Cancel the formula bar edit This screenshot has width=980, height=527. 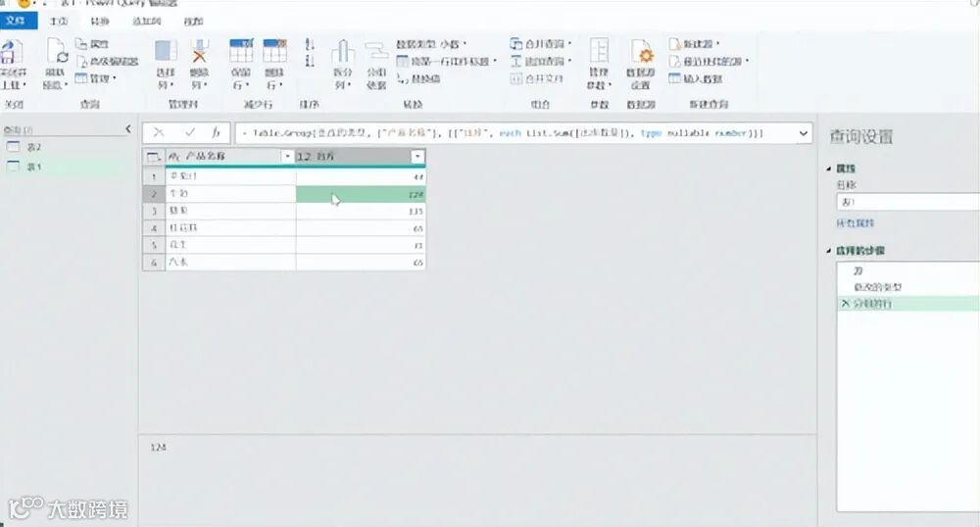(158, 132)
